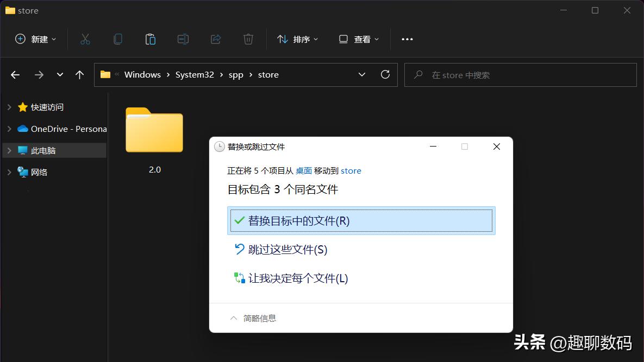
Task: Open the 排序 dropdown
Action: tap(297, 39)
